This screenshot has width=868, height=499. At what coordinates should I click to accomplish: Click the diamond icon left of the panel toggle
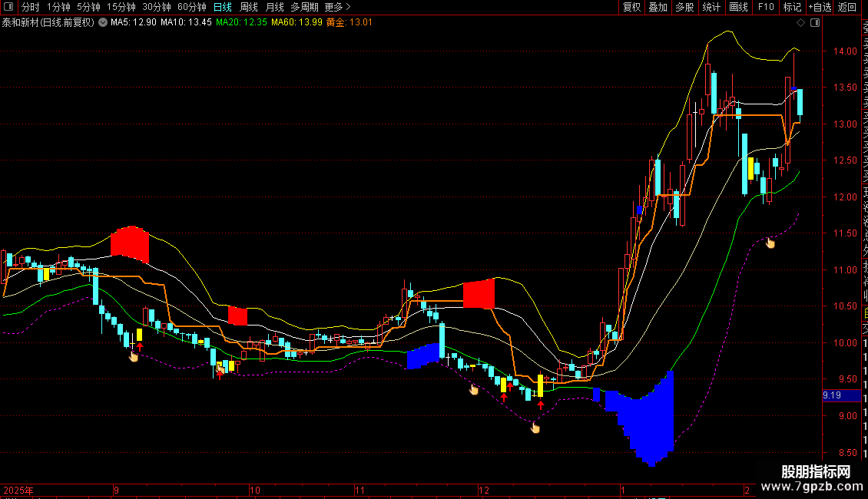pyautogui.click(x=800, y=23)
